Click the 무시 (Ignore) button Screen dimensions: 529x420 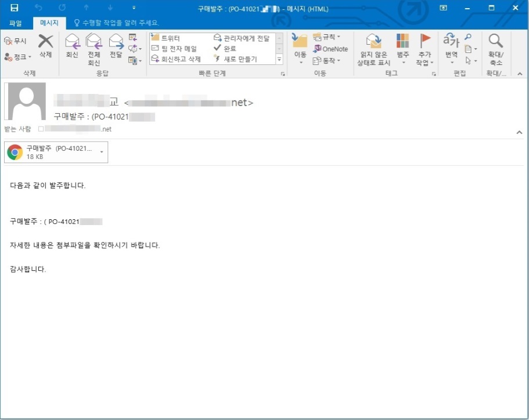click(x=15, y=41)
